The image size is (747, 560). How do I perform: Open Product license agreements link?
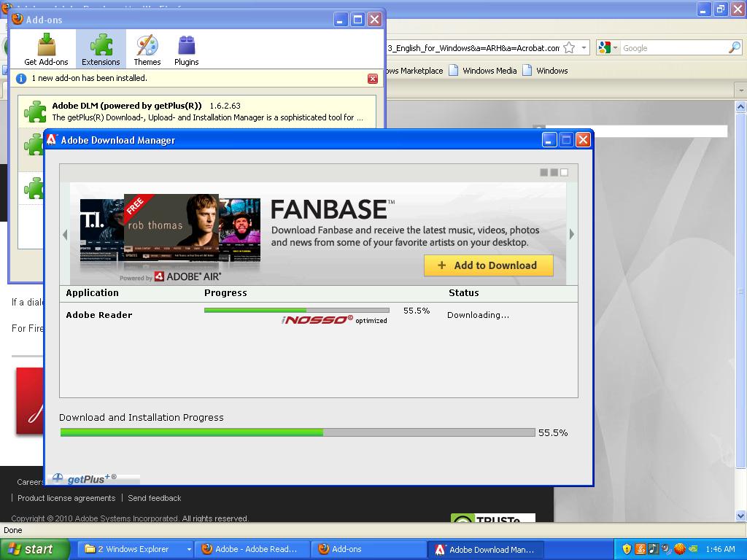66,498
